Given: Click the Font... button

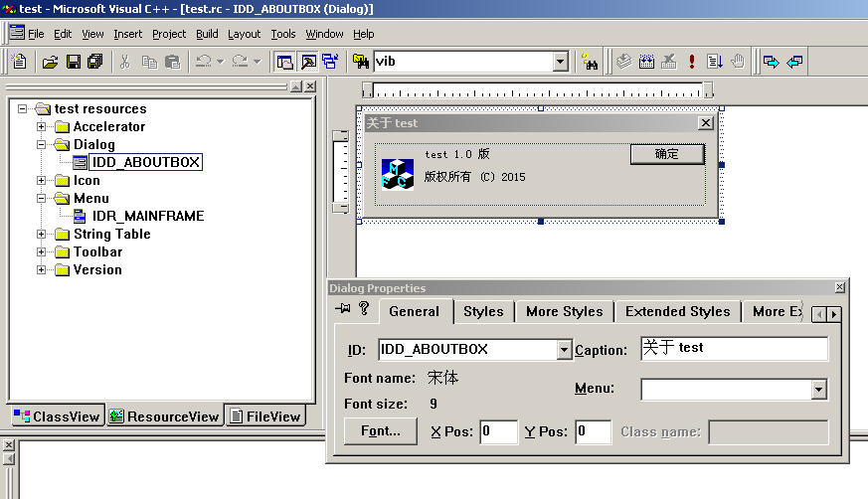Looking at the screenshot, I should 380,431.
